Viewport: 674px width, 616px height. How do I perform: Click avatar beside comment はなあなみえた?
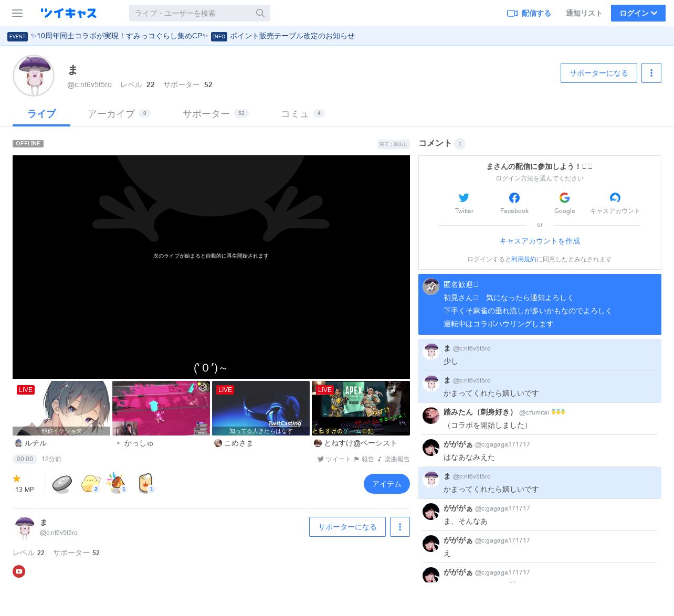coord(431,448)
